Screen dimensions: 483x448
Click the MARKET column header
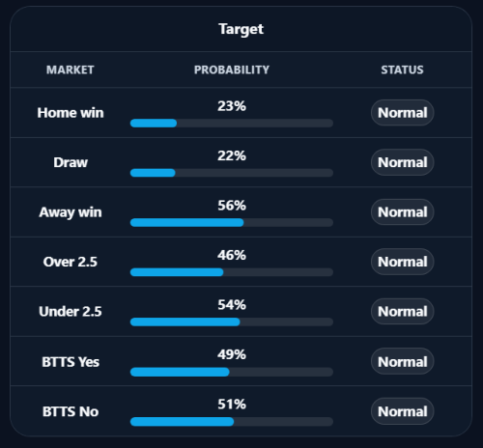(71, 70)
